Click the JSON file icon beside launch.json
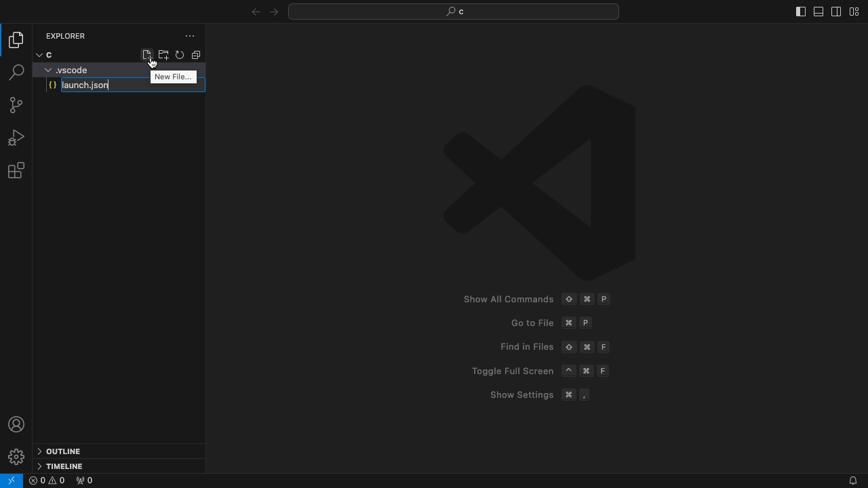This screenshot has width=868, height=488. tap(52, 85)
